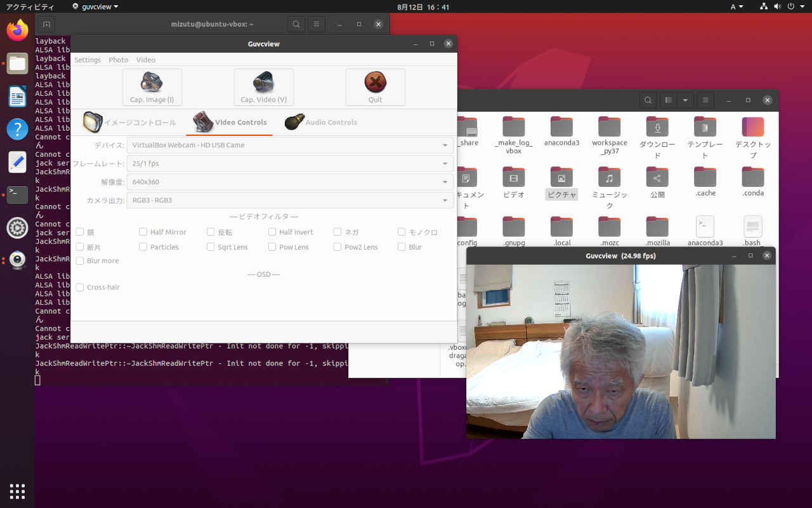Enable the Cross-hair OSD checkbox
Image resolution: width=812 pixels, height=508 pixels.
click(x=80, y=288)
